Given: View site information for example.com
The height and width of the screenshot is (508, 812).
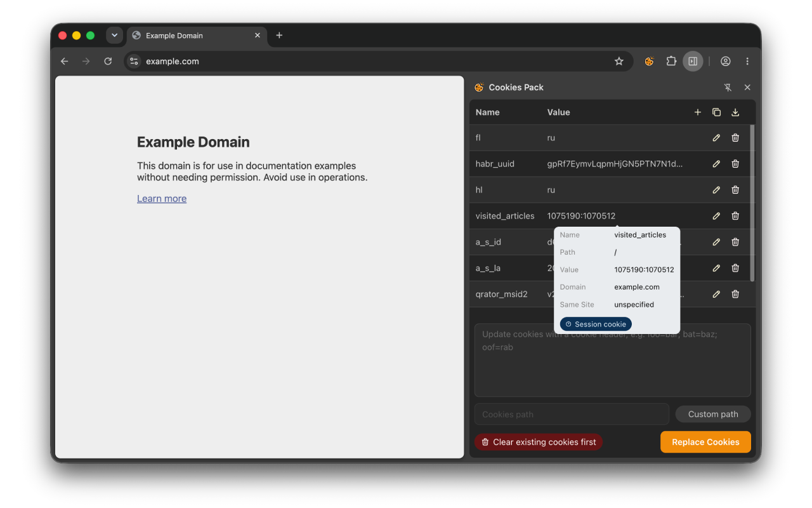Looking at the screenshot, I should click(134, 62).
